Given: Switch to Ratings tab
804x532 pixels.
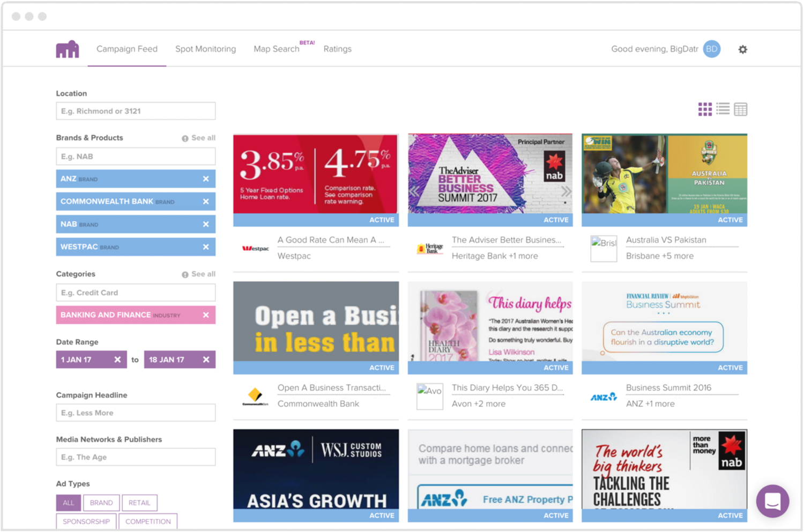Looking at the screenshot, I should click(x=338, y=49).
